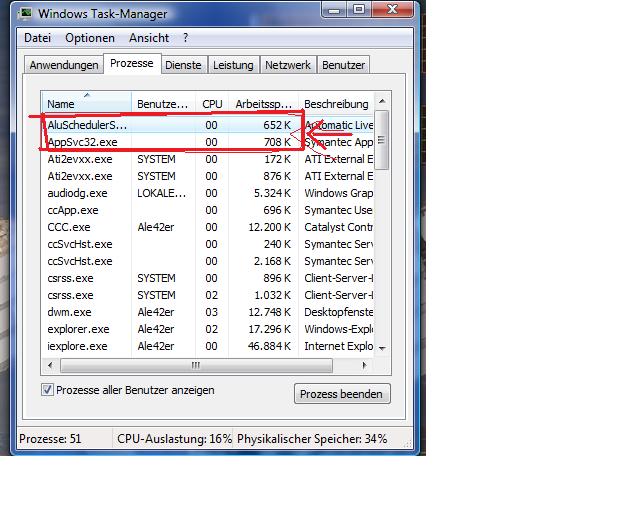Open the Datei menu
Viewport: 640px width, 512px height.
pyautogui.click(x=37, y=38)
